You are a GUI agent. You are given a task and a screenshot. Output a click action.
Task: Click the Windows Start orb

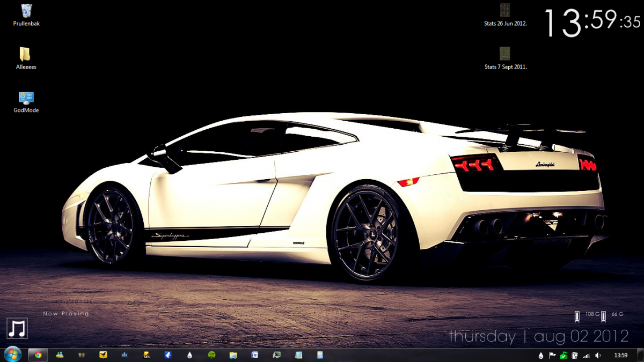point(12,354)
